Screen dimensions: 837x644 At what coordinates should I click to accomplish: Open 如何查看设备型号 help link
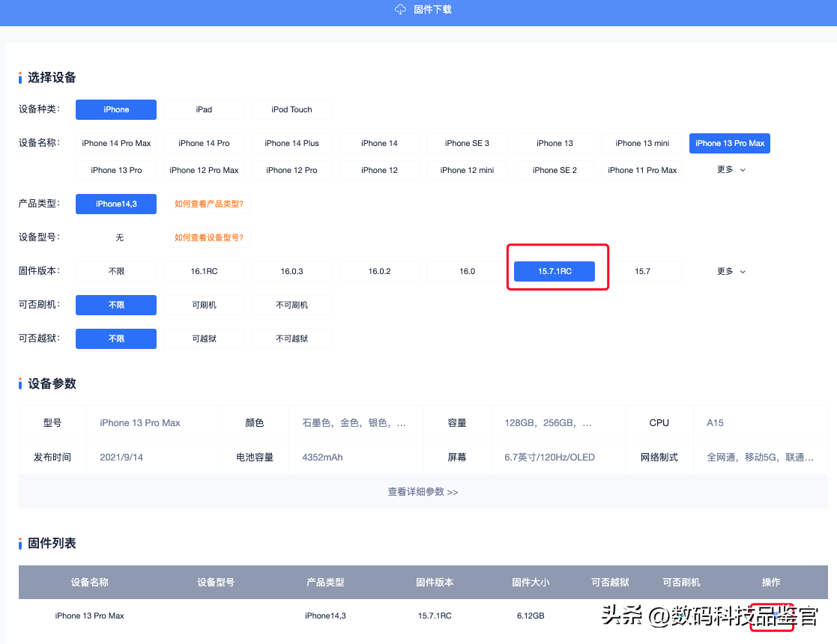pos(209,237)
